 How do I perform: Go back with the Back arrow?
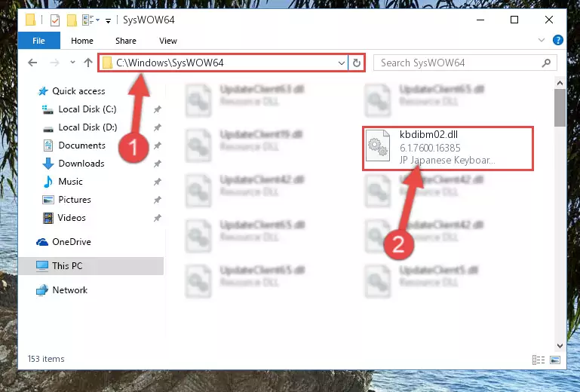coord(32,63)
